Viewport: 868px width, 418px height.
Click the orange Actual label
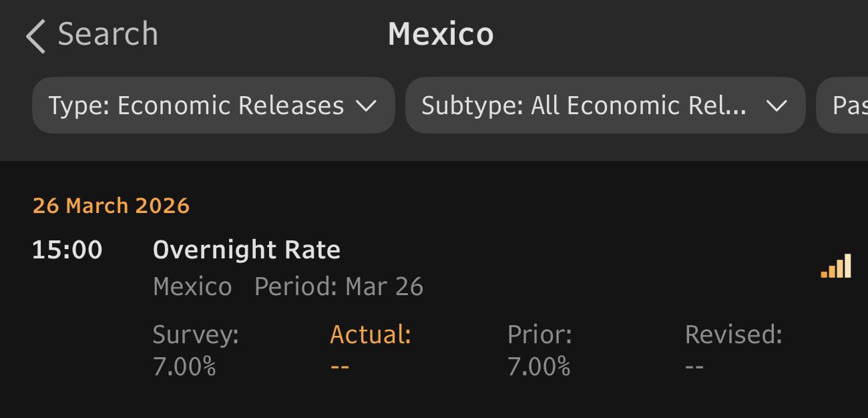point(371,335)
